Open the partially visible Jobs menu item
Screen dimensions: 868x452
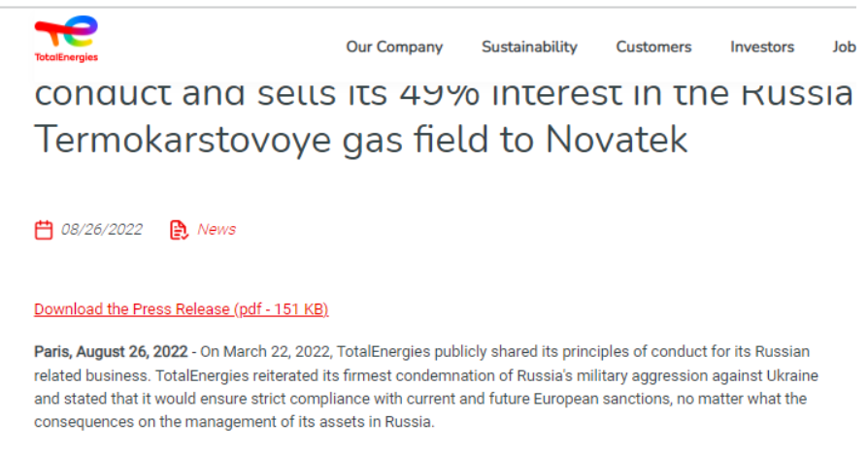click(843, 47)
